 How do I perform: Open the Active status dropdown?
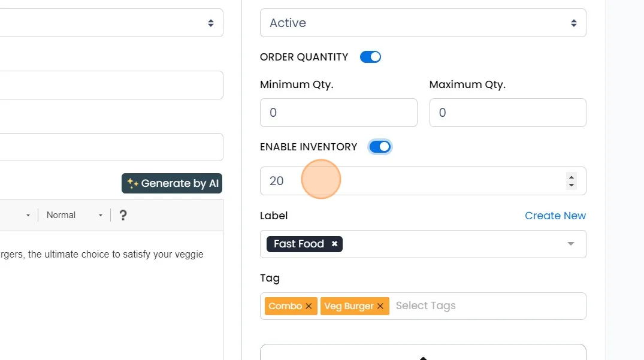point(423,23)
